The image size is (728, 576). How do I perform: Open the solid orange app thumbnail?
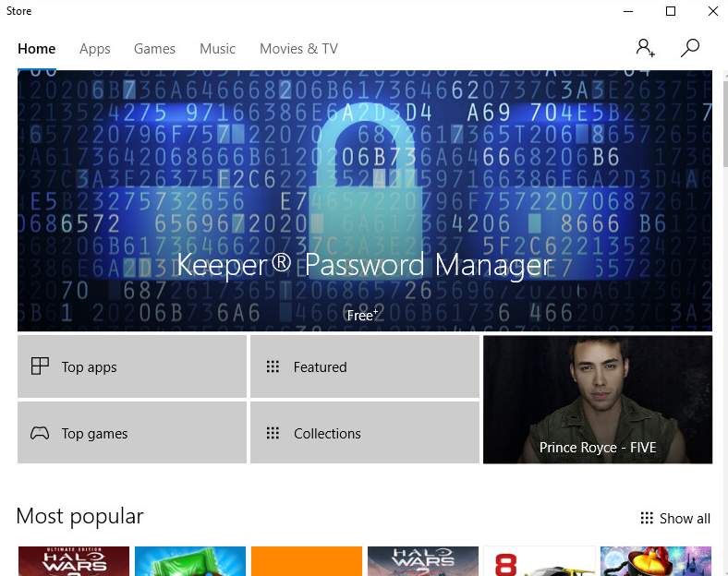click(307, 561)
